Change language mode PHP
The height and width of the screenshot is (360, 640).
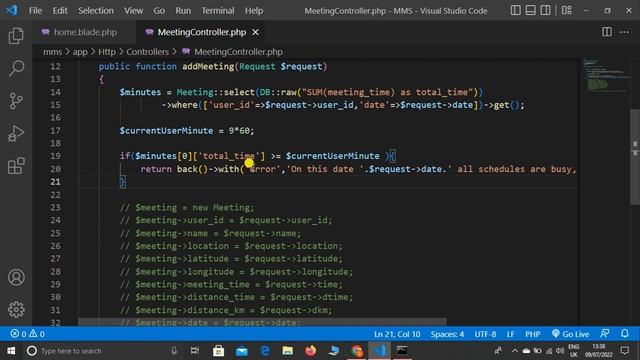pyautogui.click(x=533, y=334)
